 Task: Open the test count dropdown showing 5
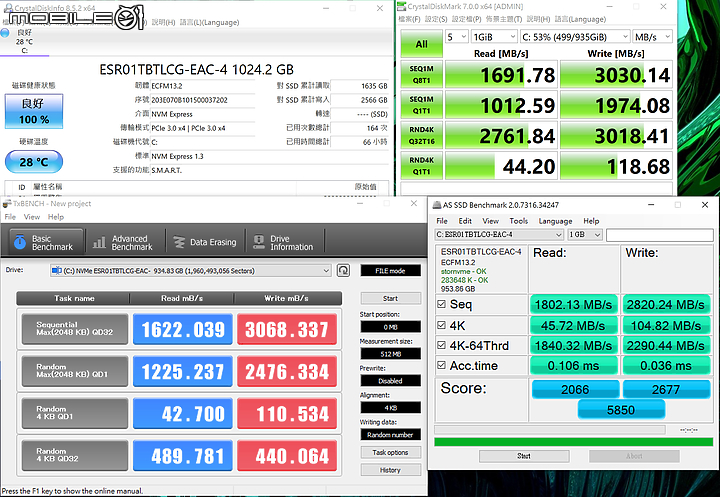pyautogui.click(x=456, y=37)
